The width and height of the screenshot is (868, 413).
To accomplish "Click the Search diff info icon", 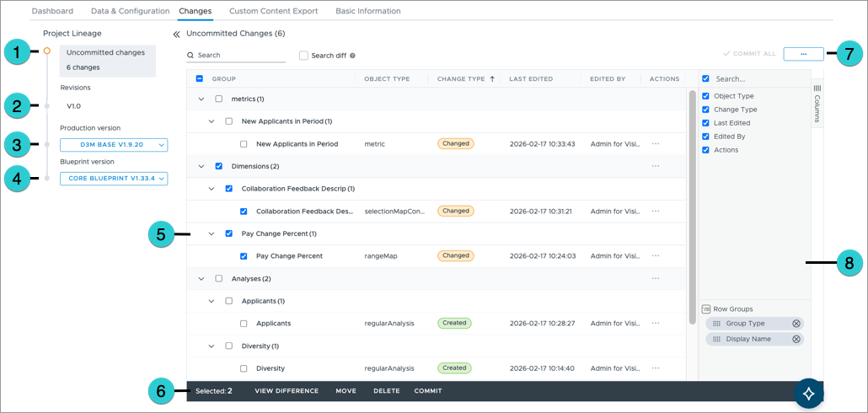I will [x=352, y=56].
